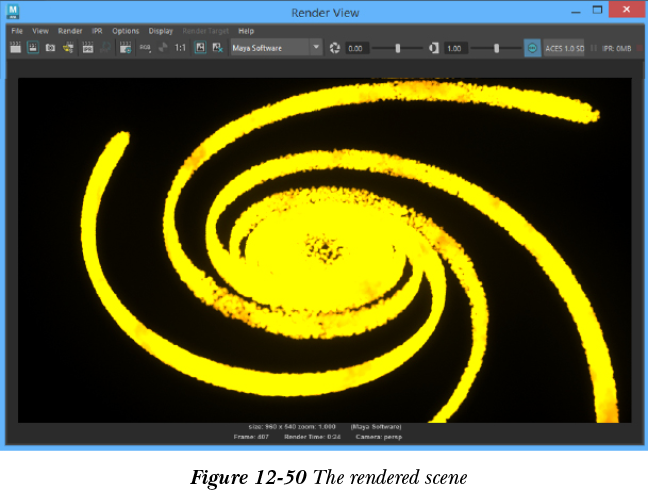Toggle the color management view transform button

point(532,47)
